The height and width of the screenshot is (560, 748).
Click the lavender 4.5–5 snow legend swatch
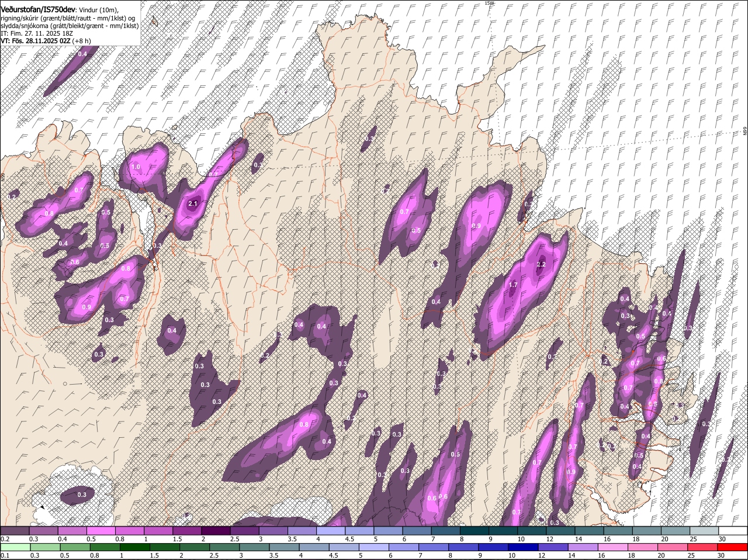pos(360,531)
